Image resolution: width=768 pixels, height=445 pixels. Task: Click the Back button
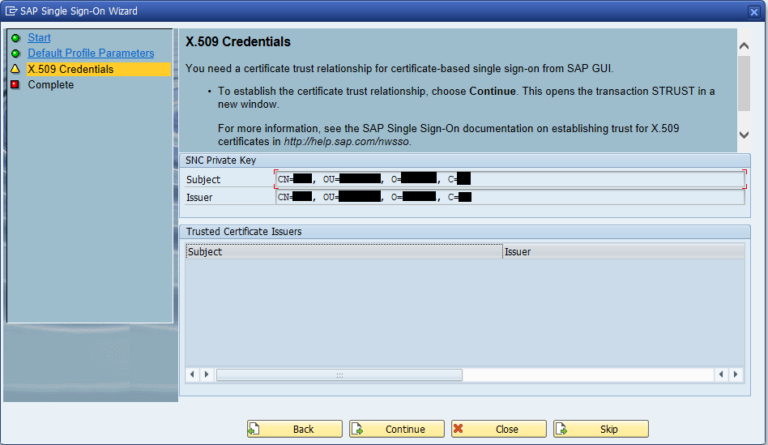click(294, 429)
